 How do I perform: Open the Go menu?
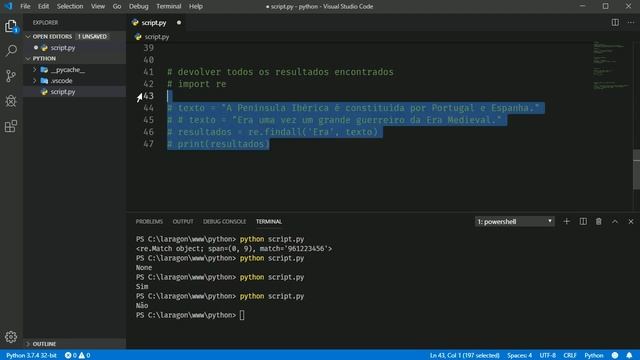click(x=117, y=6)
